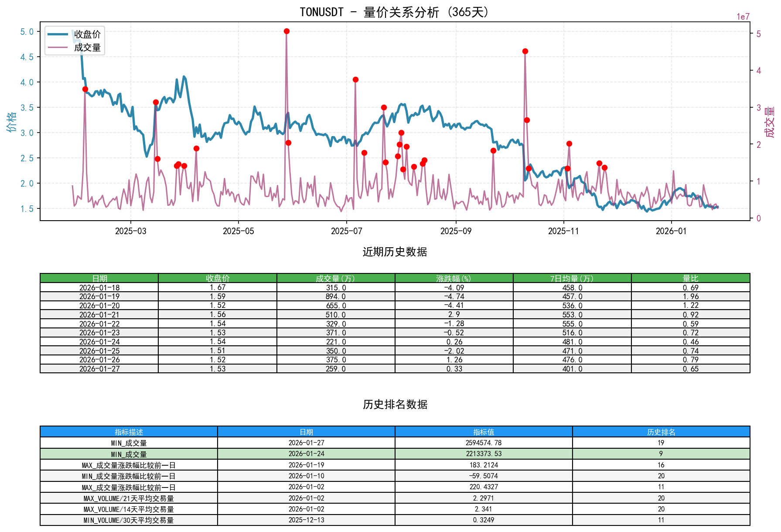Select the red anomaly marker near 2025-07

[355, 80]
